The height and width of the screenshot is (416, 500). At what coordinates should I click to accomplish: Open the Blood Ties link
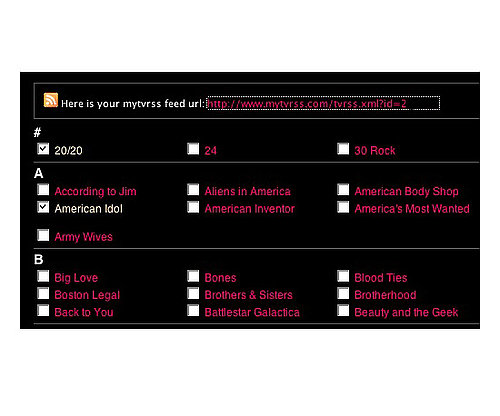[x=381, y=278]
